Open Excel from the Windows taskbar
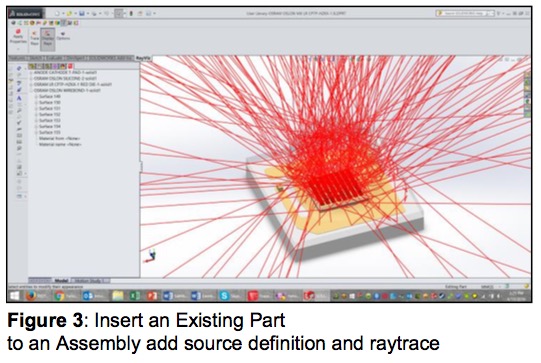Viewport: 541px width, 363px height. [134, 296]
